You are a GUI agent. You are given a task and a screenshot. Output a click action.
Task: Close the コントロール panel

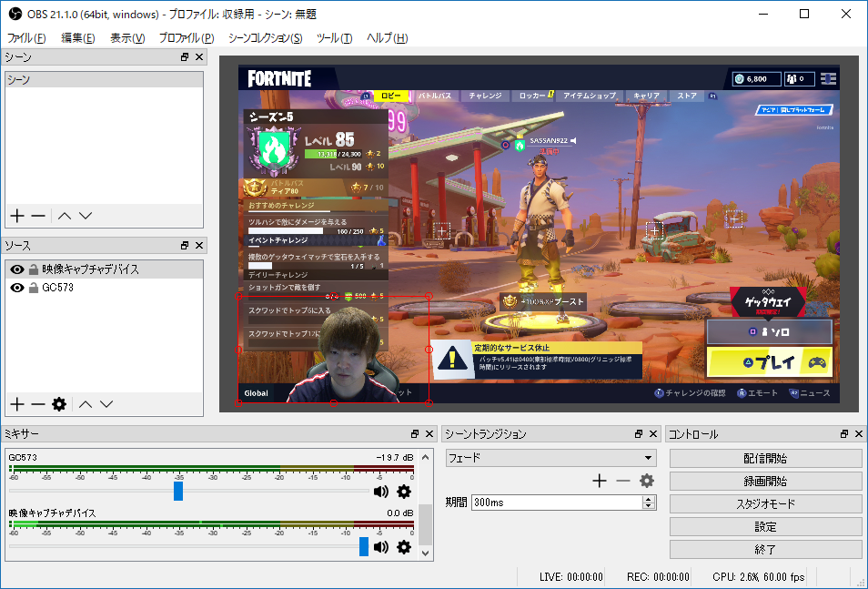click(859, 434)
